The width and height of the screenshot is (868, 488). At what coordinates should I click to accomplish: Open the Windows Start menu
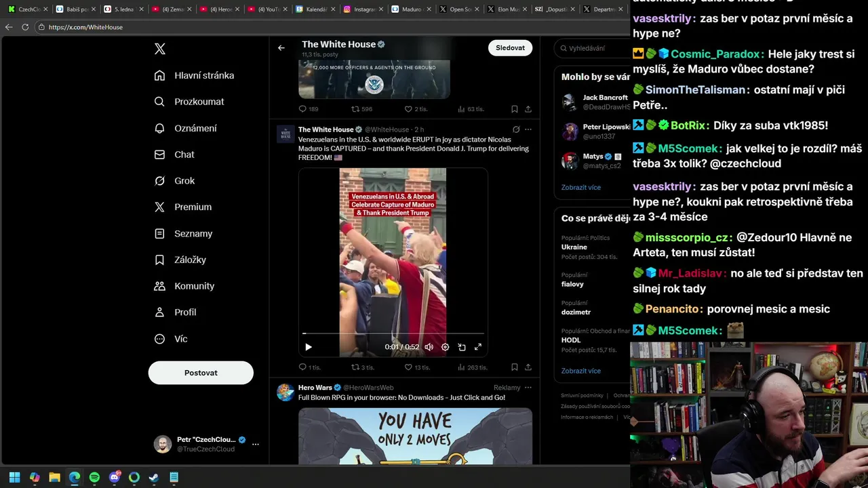(14, 477)
